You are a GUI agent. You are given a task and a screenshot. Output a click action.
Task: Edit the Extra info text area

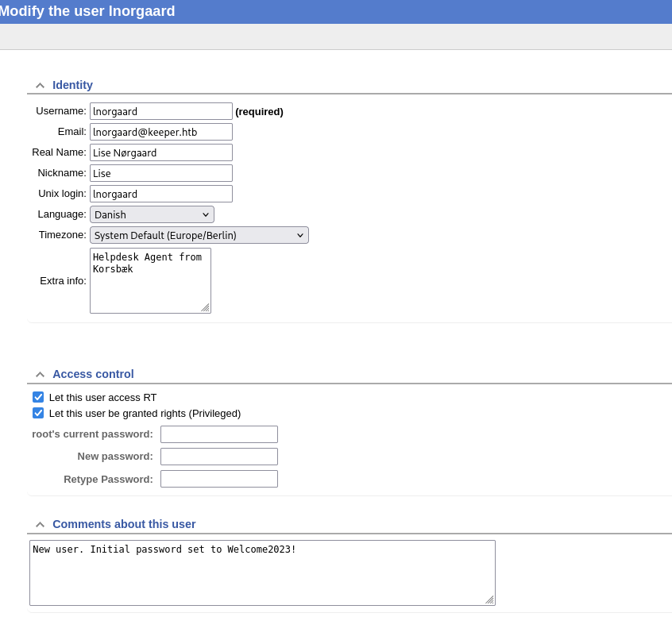150,280
